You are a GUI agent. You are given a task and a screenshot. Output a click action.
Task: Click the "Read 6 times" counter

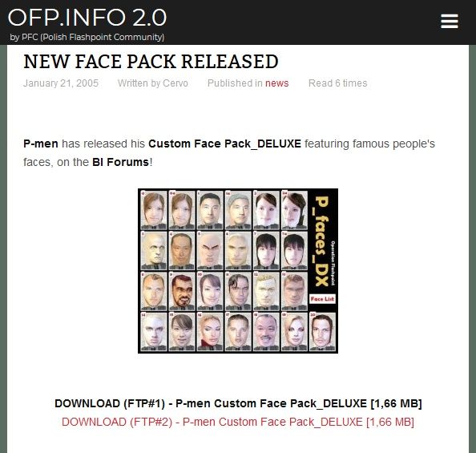tap(338, 83)
